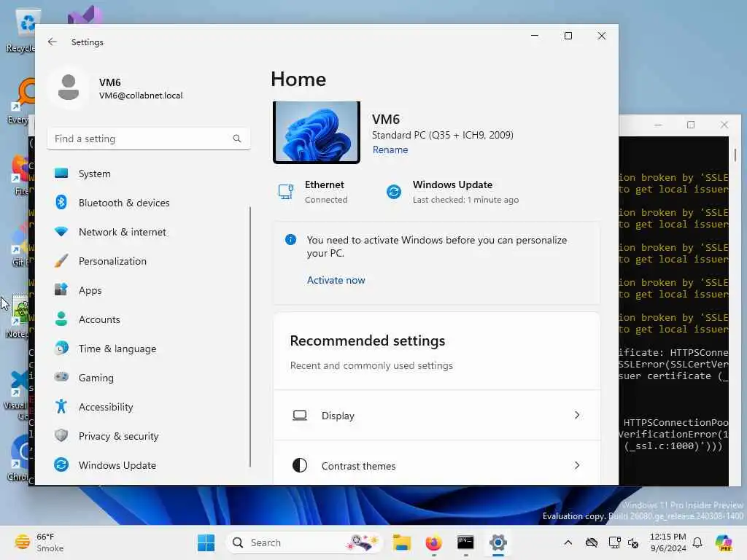Open the notifications bell

pyautogui.click(x=697, y=542)
